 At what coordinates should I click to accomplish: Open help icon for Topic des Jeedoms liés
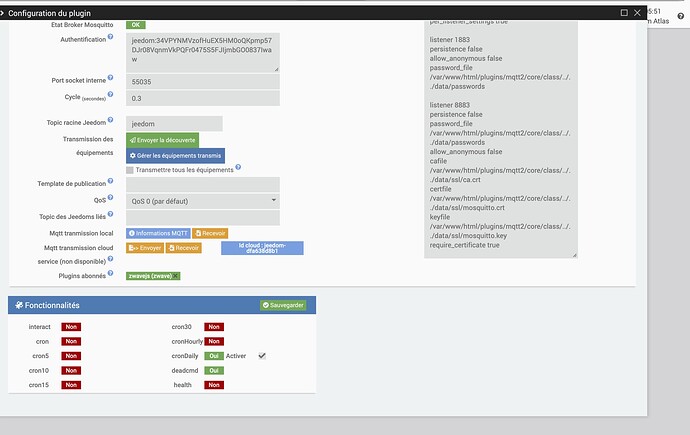point(110,214)
